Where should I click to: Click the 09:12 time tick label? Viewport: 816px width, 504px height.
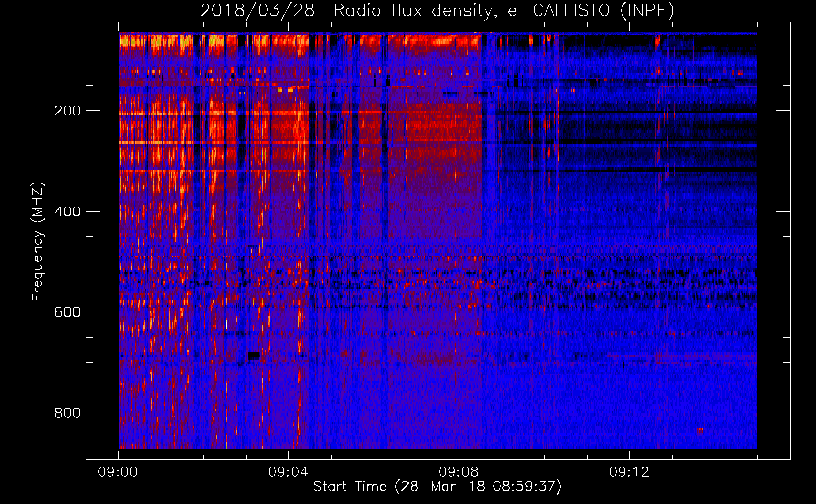click(629, 472)
